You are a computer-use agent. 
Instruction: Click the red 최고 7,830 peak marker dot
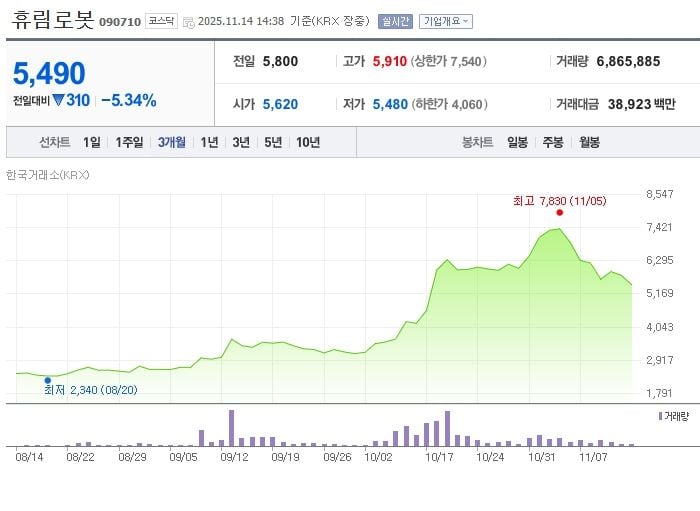point(560,212)
